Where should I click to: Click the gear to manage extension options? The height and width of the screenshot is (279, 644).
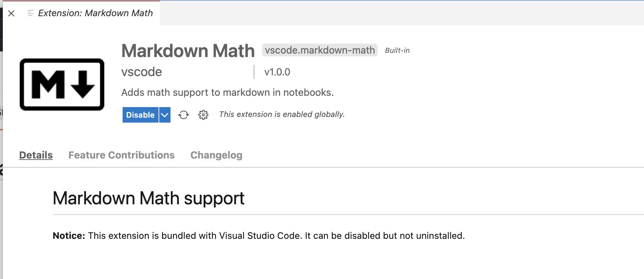[x=203, y=114]
